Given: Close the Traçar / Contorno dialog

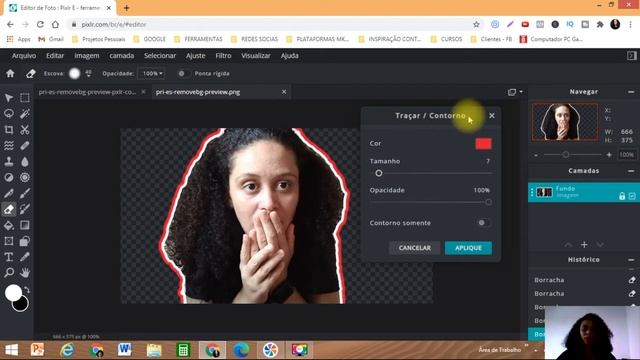Looking at the screenshot, I should click(492, 116).
